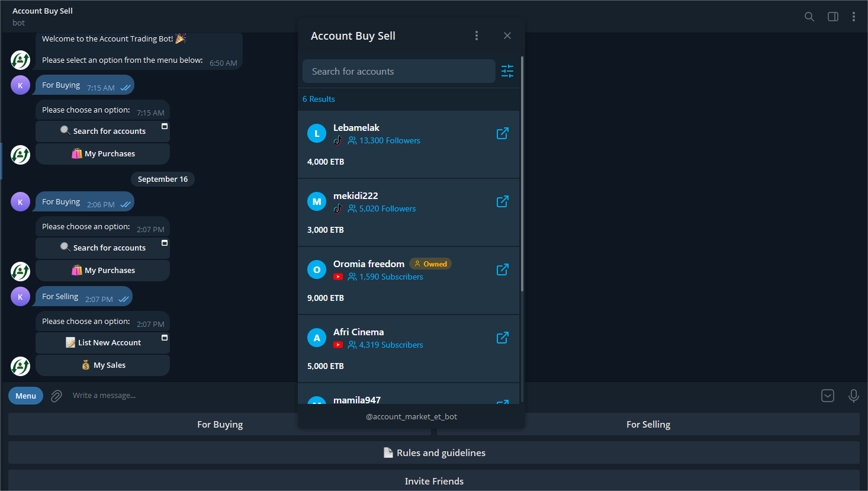868x491 pixels.
Task: Open the mini app's three-dot menu
Action: (477, 36)
